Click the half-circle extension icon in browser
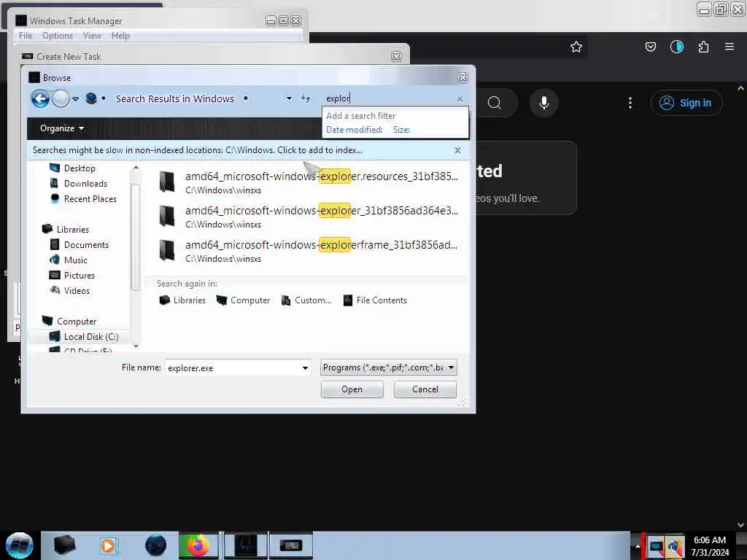Image resolution: width=747 pixels, height=560 pixels. click(676, 47)
